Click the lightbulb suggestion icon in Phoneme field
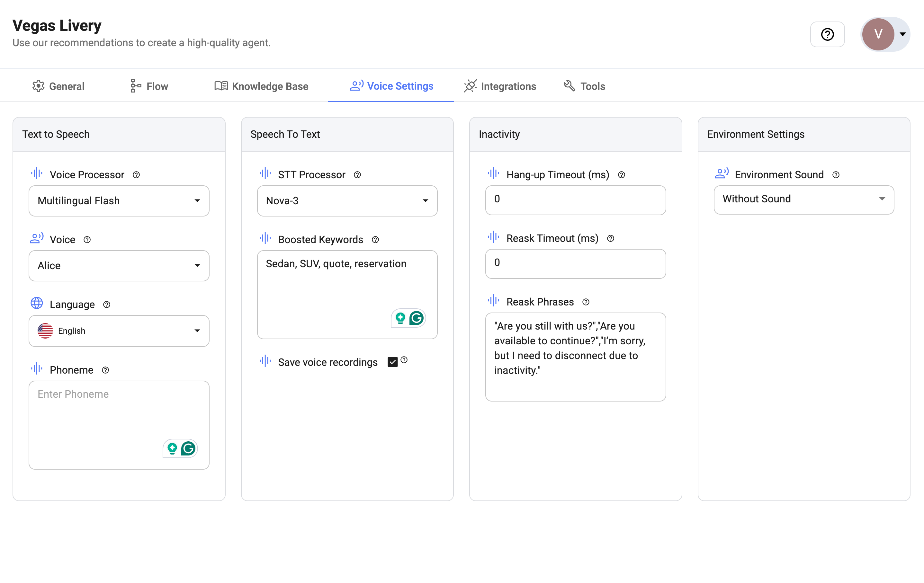 click(172, 448)
